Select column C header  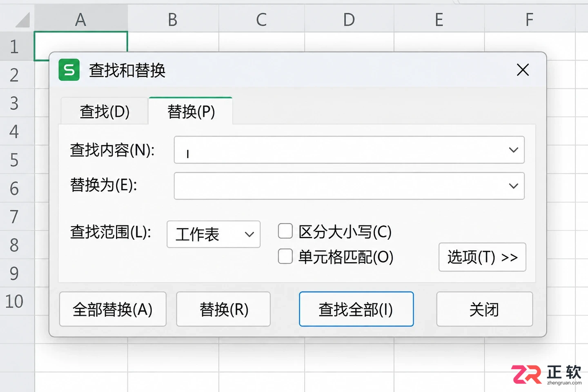[262, 19]
